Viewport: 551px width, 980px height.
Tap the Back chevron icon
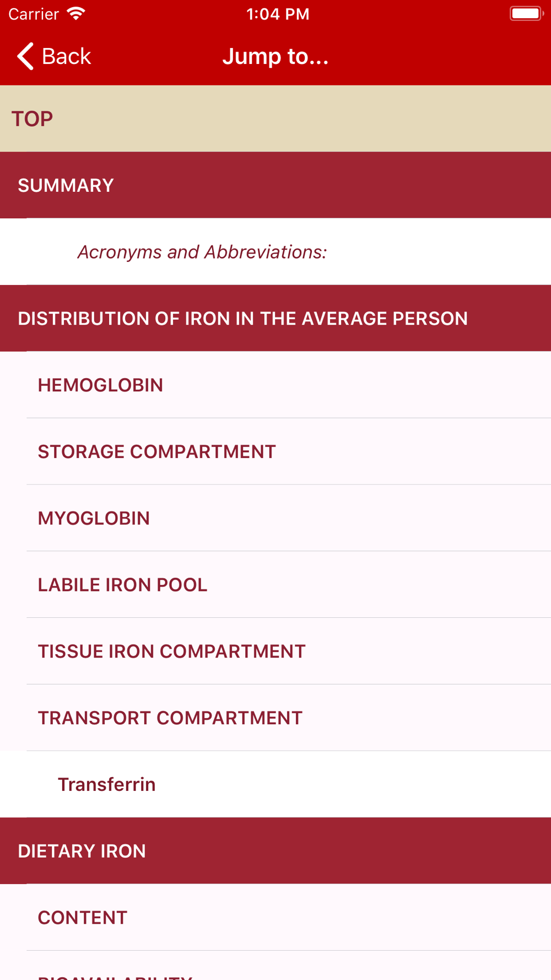[x=25, y=56]
